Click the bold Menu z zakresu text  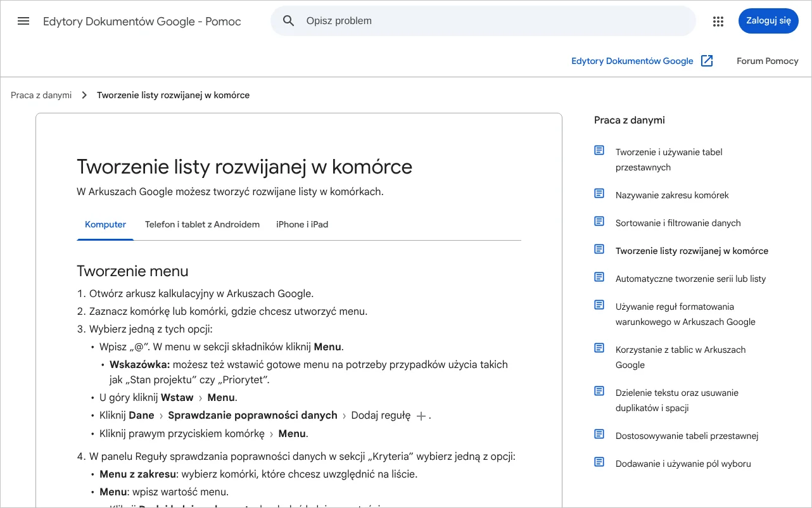click(x=137, y=474)
